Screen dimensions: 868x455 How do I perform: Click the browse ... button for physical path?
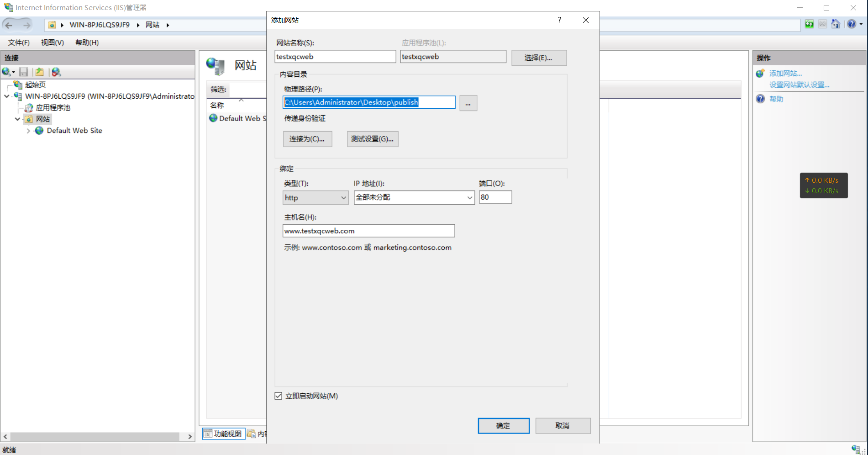click(x=468, y=103)
